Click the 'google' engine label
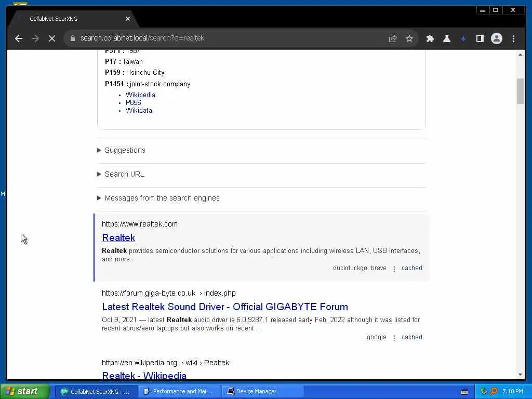The height and width of the screenshot is (399, 532). pos(376,337)
